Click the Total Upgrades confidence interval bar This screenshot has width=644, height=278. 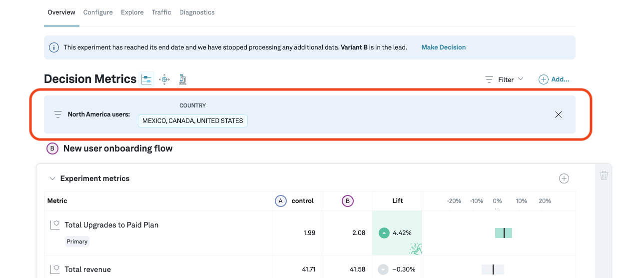click(504, 233)
